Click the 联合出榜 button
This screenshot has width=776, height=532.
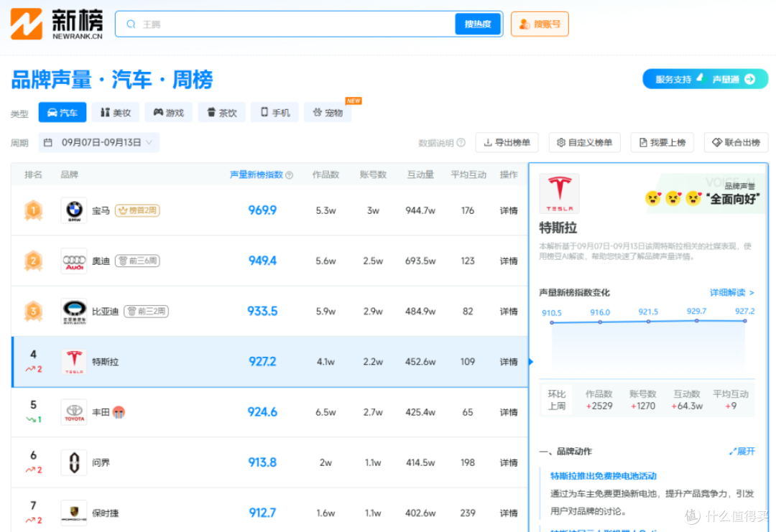click(x=736, y=142)
